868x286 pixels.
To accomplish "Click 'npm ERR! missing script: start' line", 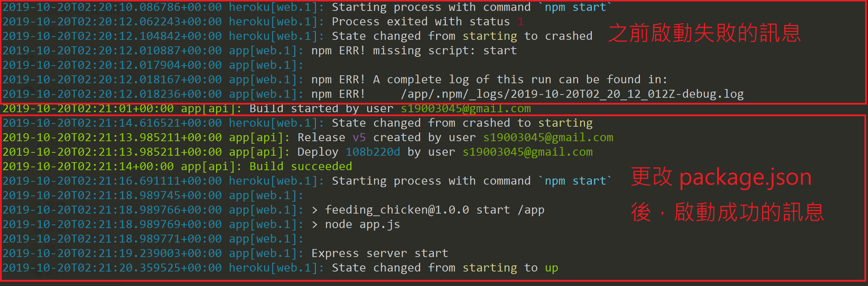I will point(260,51).
